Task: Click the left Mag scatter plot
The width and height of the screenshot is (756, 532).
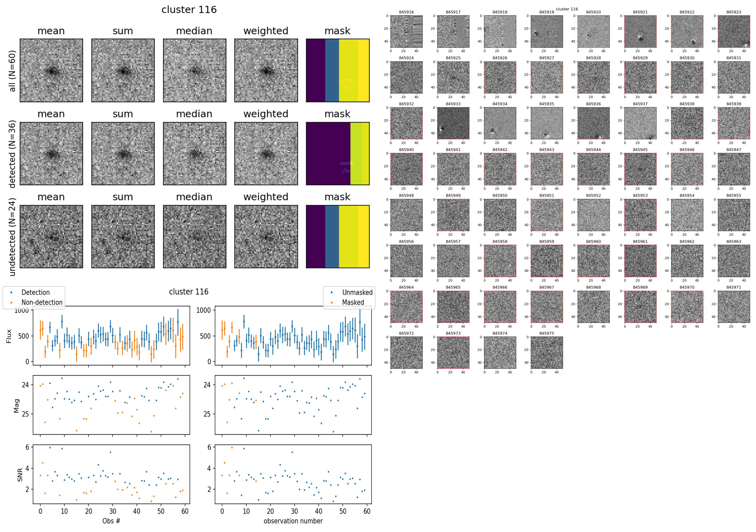Action: click(111, 405)
